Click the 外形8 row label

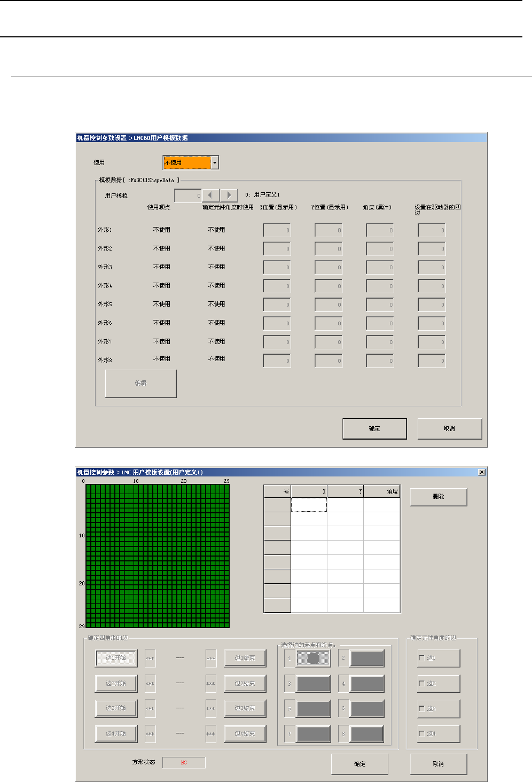(105, 360)
